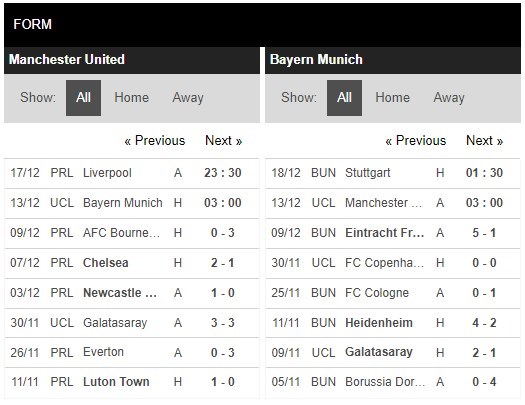This screenshot has height=405, width=525.
Task: Open the Newcastle 1 - 0 result
Action: (132, 293)
